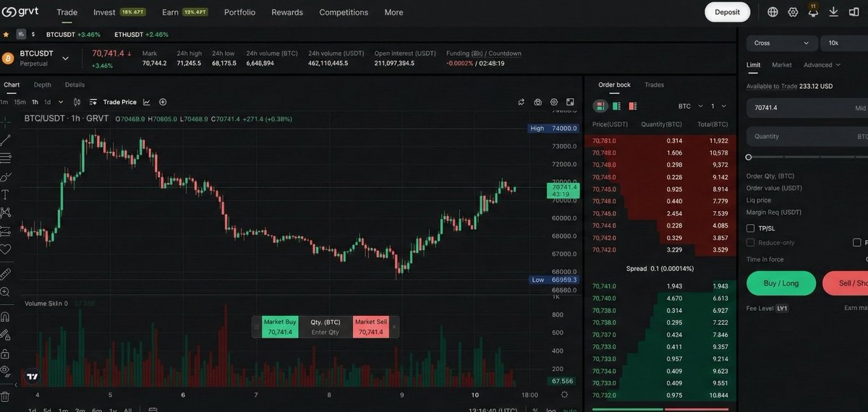This screenshot has height=412, width=868.
Task: Open the globe language selector
Action: click(x=773, y=12)
